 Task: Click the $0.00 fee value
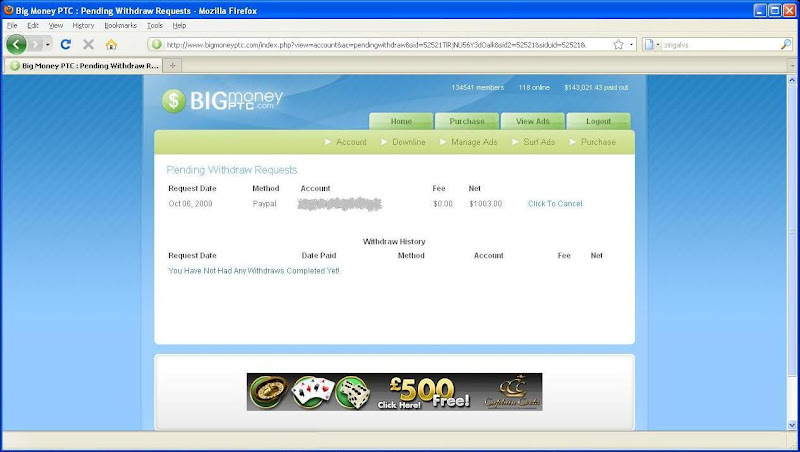point(443,204)
